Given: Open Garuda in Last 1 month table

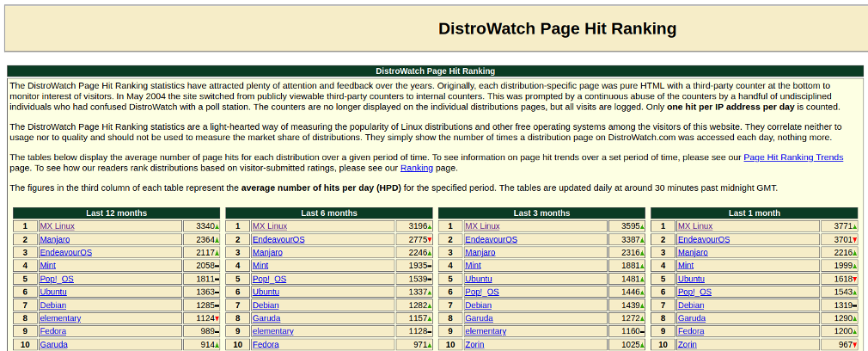Looking at the screenshot, I should tap(692, 318).
